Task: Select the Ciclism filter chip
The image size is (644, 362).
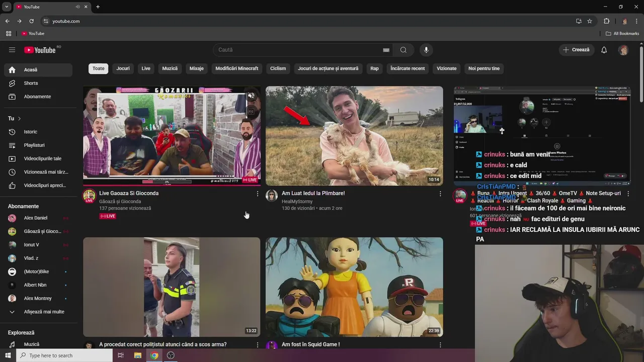Action: click(x=278, y=68)
